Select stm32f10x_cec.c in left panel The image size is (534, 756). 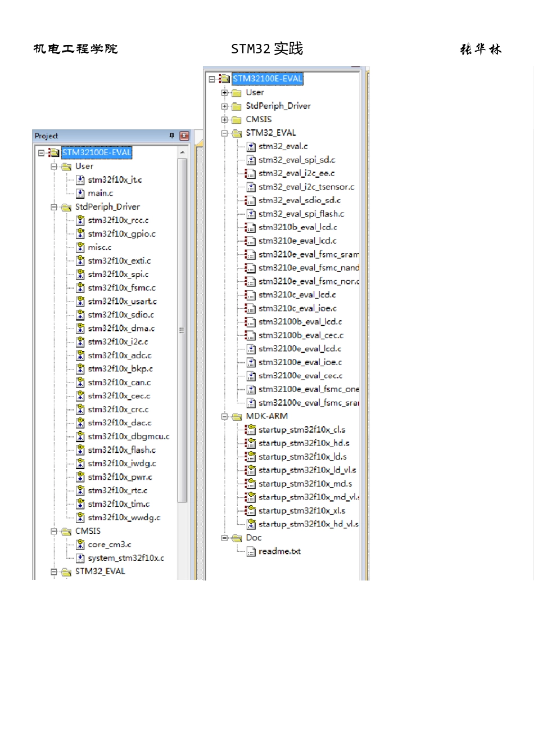(119, 396)
